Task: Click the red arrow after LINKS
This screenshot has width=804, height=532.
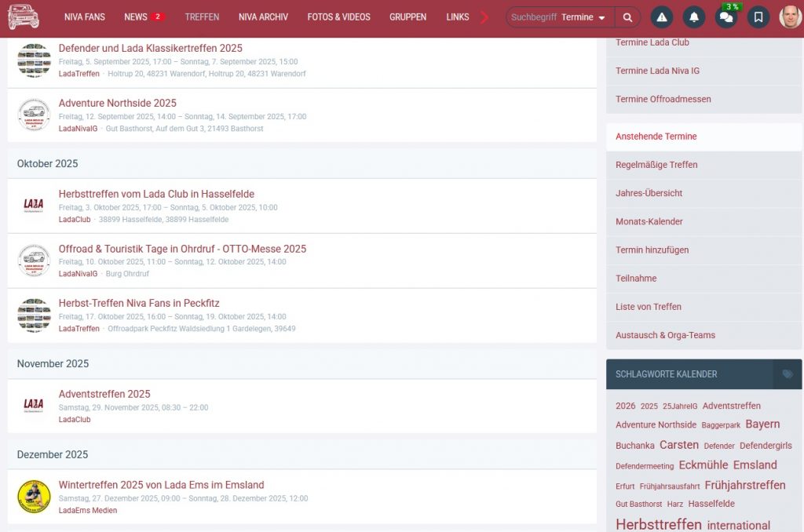Action: click(x=484, y=17)
